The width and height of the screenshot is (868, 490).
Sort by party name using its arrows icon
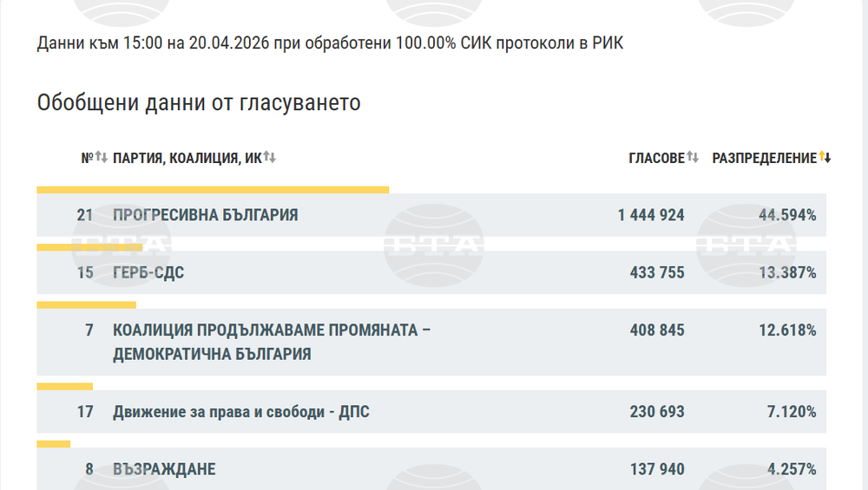(270, 158)
